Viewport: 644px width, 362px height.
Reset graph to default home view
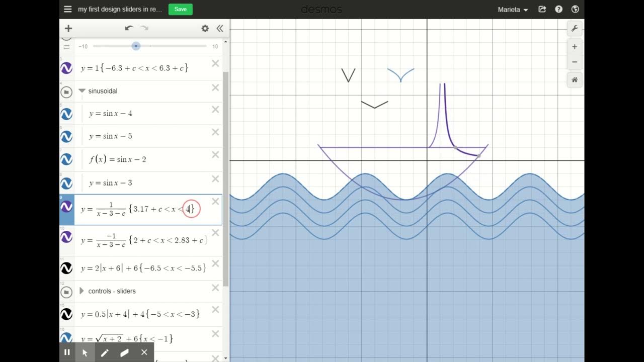(x=575, y=80)
